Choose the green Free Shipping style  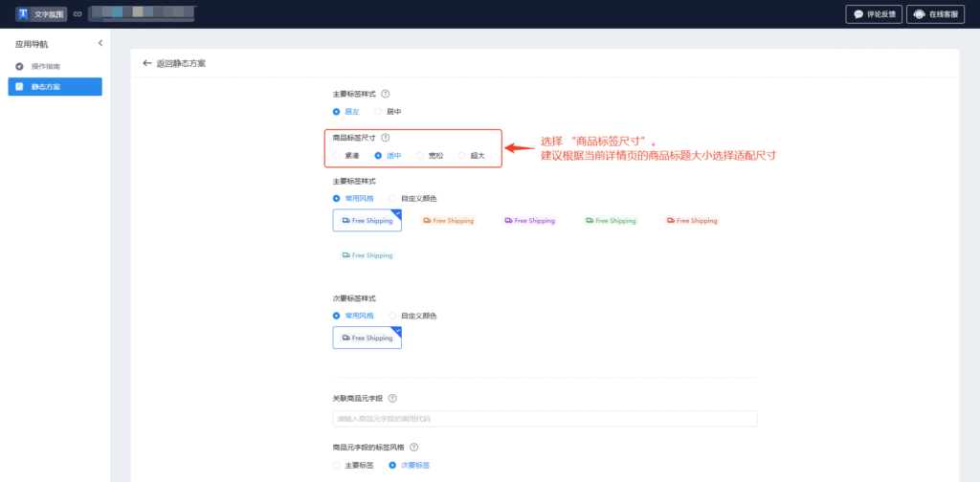coord(611,220)
